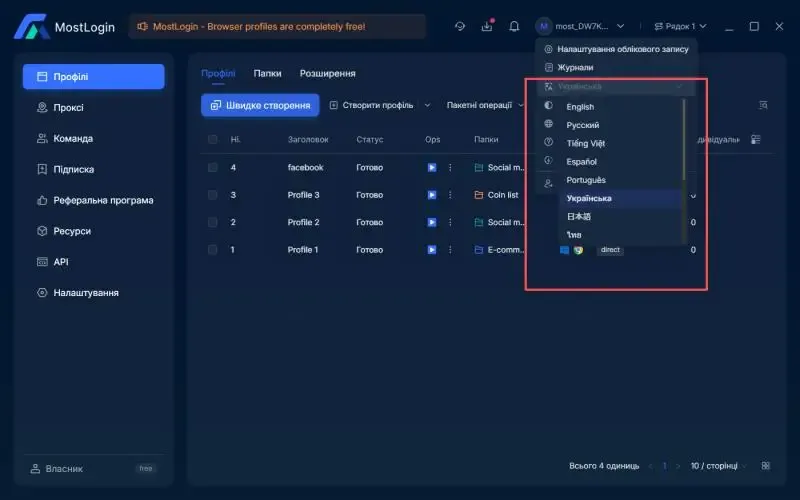Viewport: 800px width, 500px height.
Task: Open more options for Profile 3 row
Action: pyautogui.click(x=450, y=195)
